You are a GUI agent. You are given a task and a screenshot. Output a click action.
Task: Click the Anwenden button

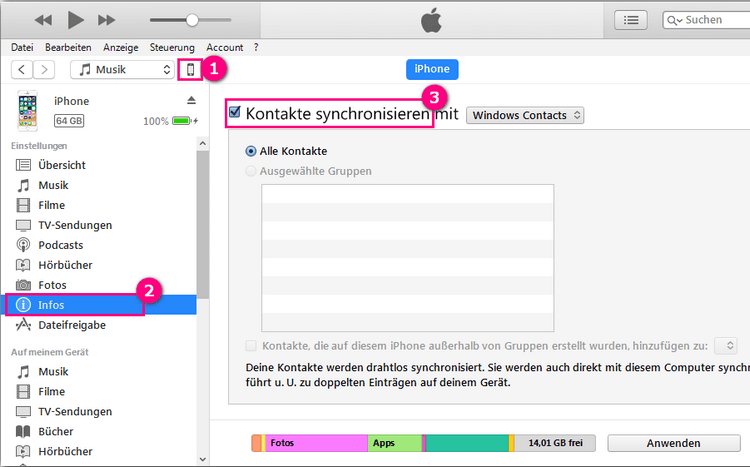tap(673, 443)
